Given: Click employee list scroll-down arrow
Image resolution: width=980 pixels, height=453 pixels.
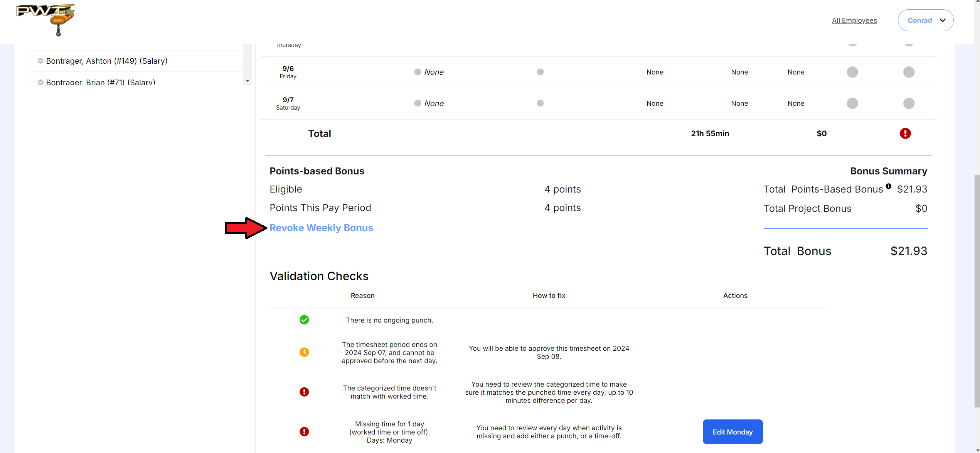Looking at the screenshot, I should pyautogui.click(x=248, y=81).
